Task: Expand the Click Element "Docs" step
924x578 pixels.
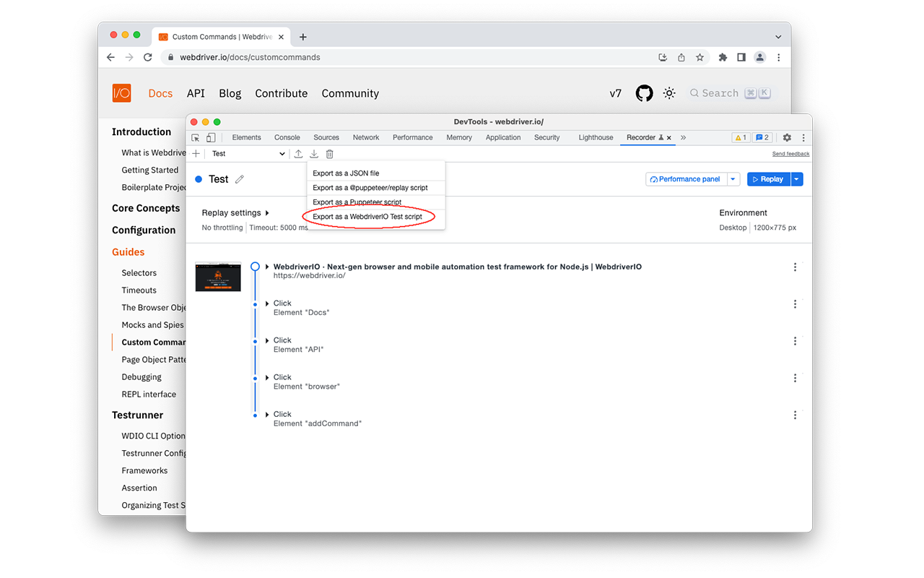Action: coord(268,303)
